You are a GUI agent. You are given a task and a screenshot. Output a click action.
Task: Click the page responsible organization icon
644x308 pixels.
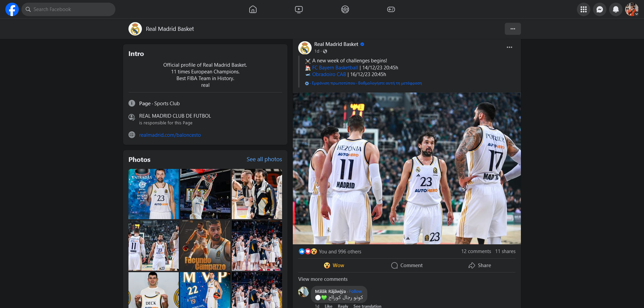(x=132, y=117)
